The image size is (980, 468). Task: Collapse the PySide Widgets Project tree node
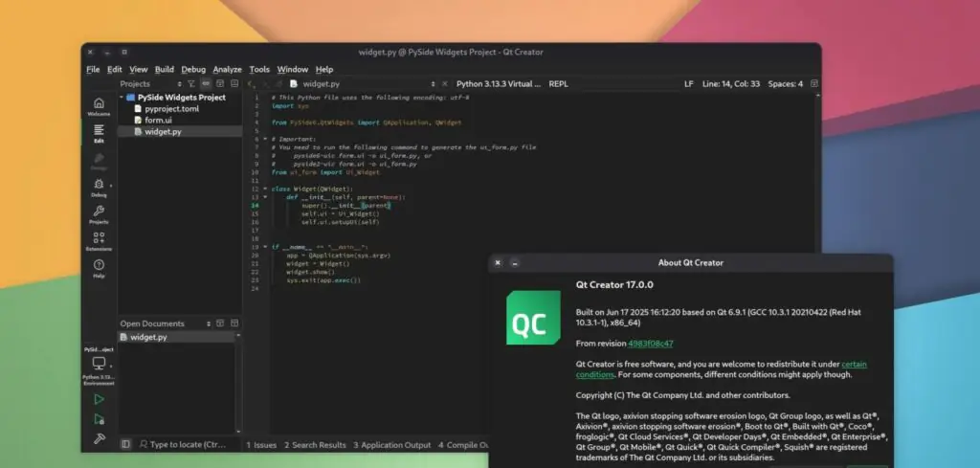[x=122, y=98]
